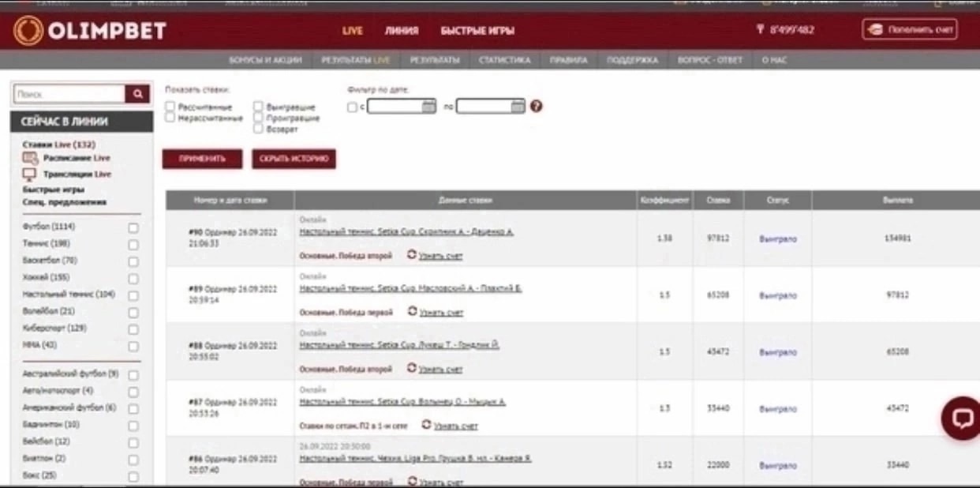Click the Расписание Live schedule icon

pos(30,159)
